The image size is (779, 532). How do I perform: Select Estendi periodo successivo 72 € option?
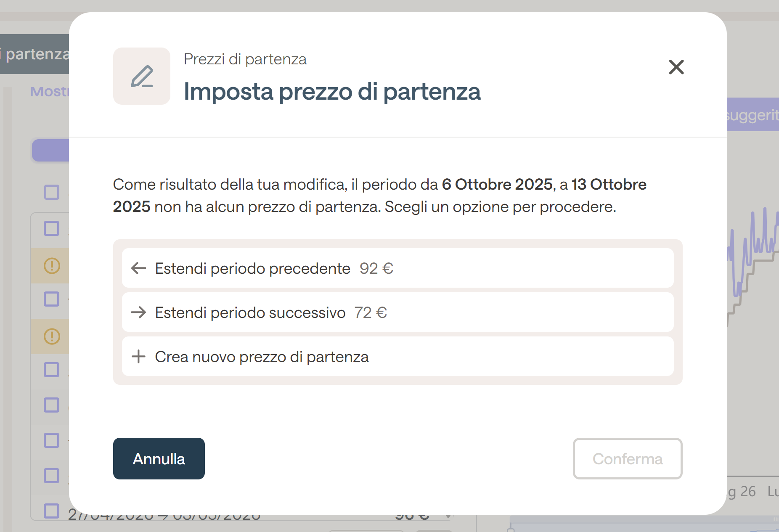tap(397, 312)
